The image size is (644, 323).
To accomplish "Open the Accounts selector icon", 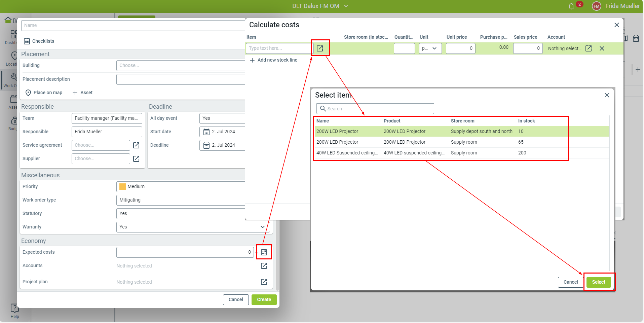I will click(264, 266).
